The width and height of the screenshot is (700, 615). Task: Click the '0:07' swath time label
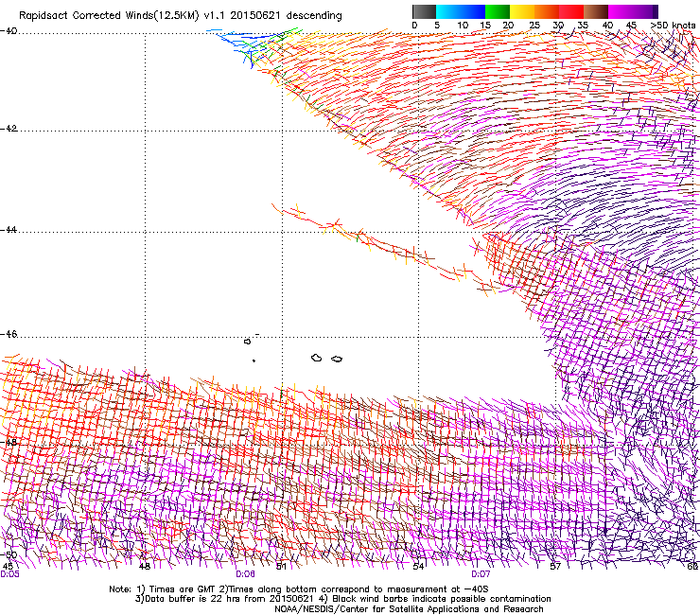click(481, 574)
